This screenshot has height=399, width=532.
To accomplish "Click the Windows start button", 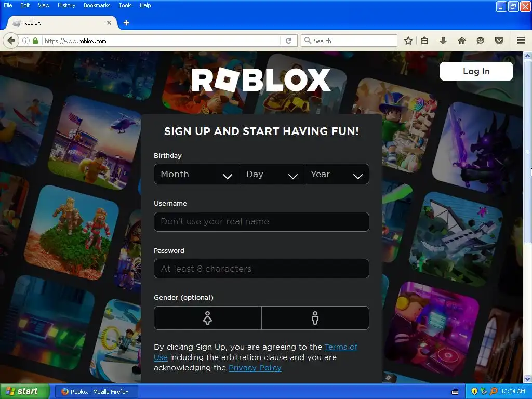I will 24,392.
